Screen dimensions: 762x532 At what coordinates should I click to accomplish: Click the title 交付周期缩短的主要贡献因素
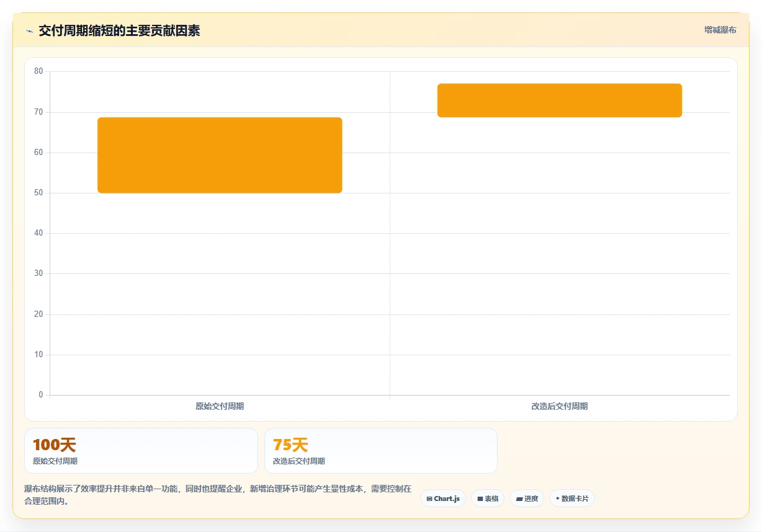[119, 30]
